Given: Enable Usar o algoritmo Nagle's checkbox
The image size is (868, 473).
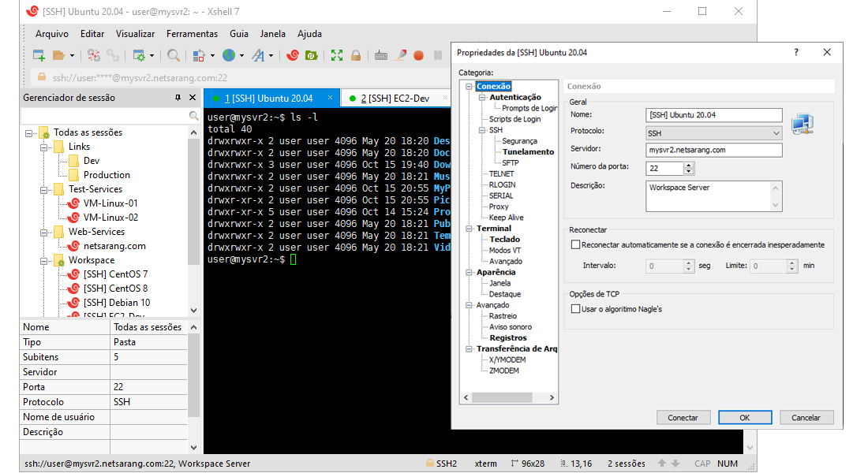Looking at the screenshot, I should [576, 309].
